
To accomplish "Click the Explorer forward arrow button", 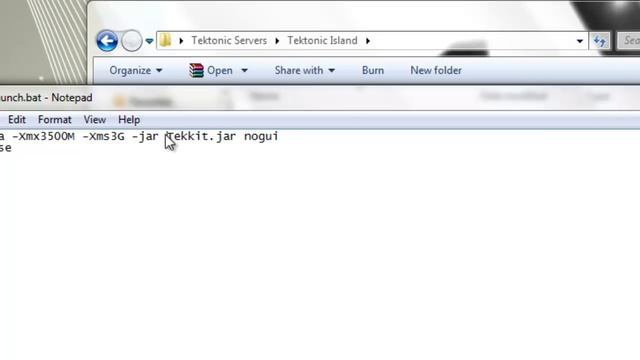I will click(x=131, y=41).
